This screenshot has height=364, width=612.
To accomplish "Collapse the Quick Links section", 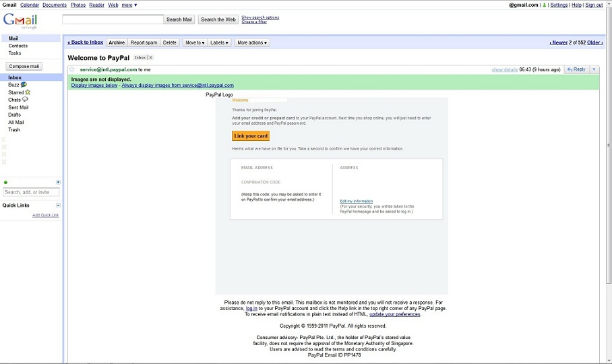I will coord(58,205).
